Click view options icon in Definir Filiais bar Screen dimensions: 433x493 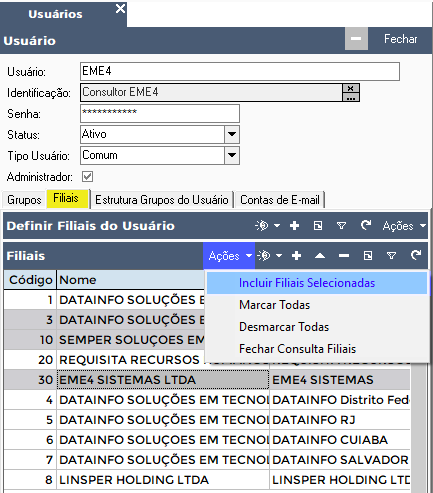262,226
